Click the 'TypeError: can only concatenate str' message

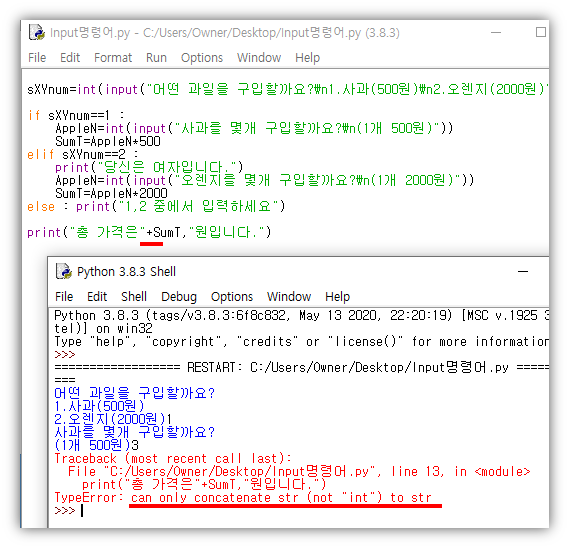coord(243,498)
